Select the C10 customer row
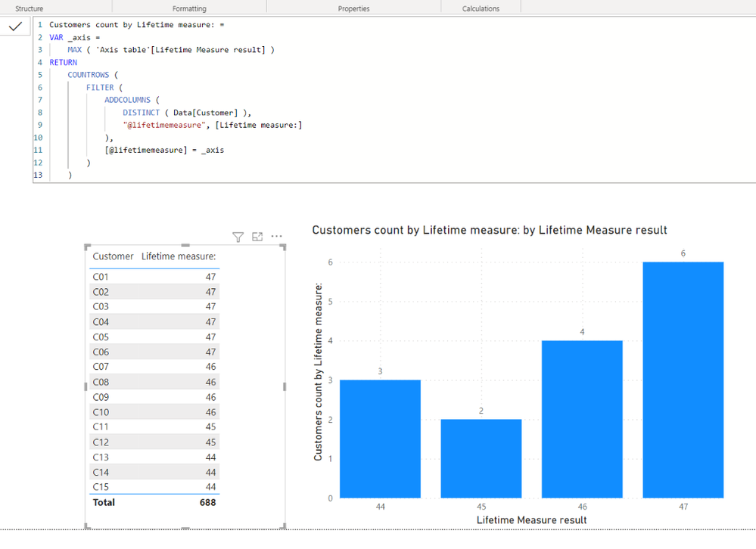The height and width of the screenshot is (549, 756). point(154,412)
